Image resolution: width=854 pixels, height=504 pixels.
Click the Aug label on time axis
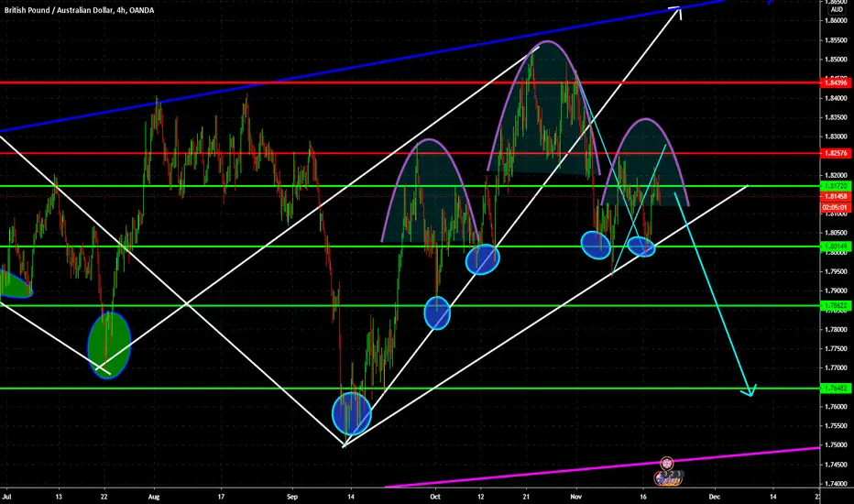click(x=155, y=497)
